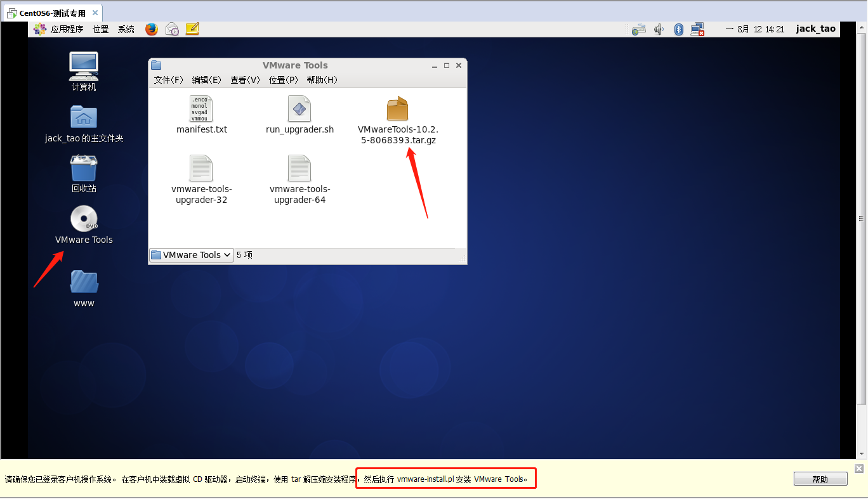
Task: Click the removable drive tray icon
Action: (639, 29)
